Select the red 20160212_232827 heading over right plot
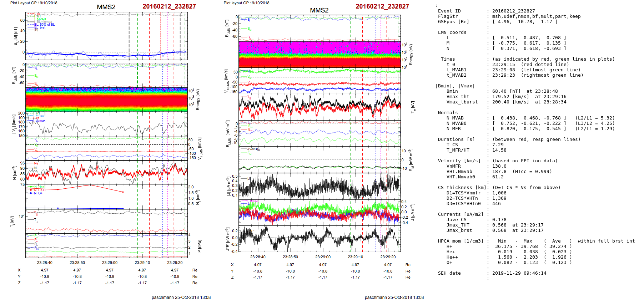The width and height of the screenshot is (644, 300). click(382, 6)
